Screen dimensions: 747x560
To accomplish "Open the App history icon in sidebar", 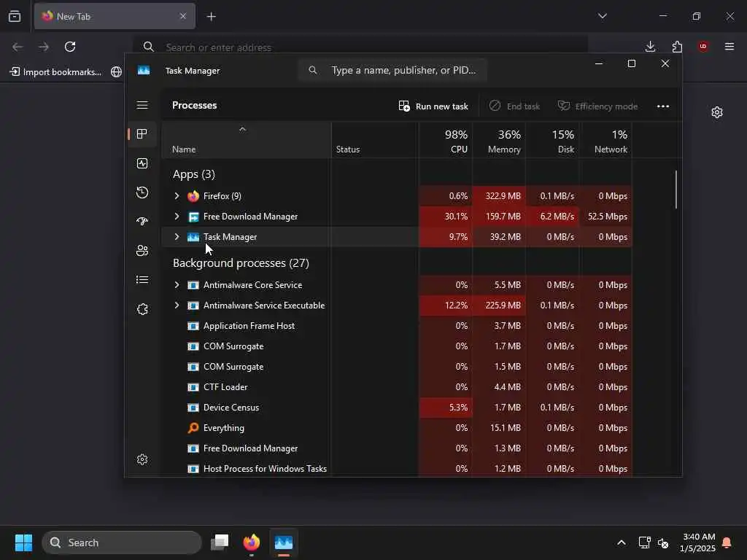I will pyautogui.click(x=142, y=192).
